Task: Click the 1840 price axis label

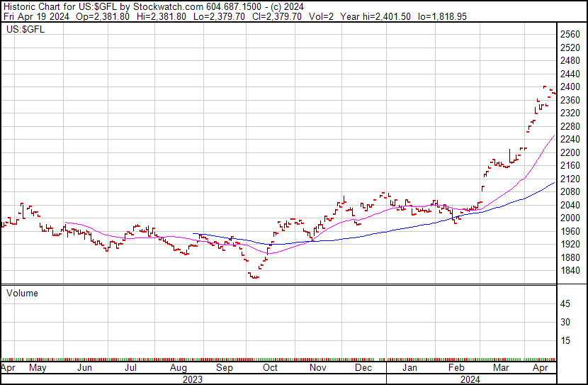Action: [570, 271]
